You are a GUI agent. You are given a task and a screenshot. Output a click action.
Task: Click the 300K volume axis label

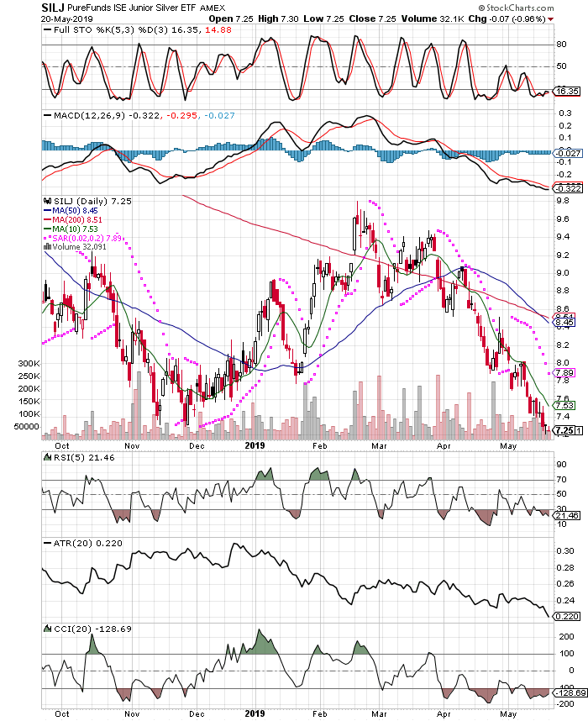pos(29,363)
